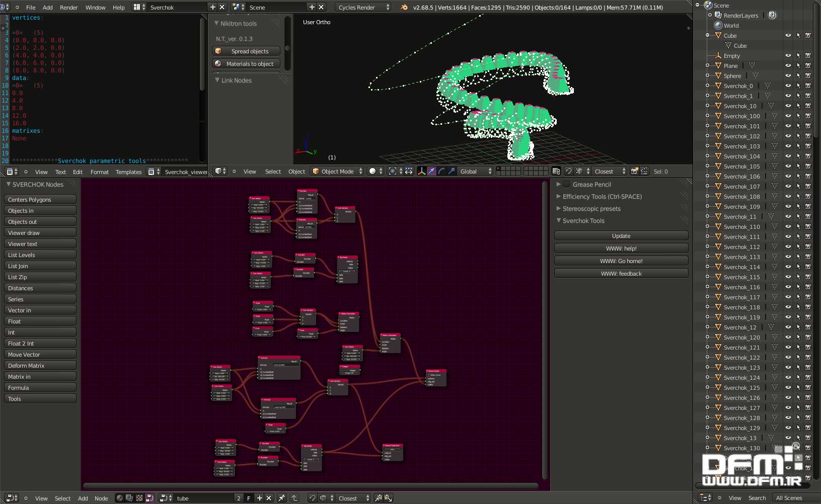Image resolution: width=821 pixels, height=504 pixels.
Task: Select the rotate manipulator arc
Action: (x=441, y=171)
